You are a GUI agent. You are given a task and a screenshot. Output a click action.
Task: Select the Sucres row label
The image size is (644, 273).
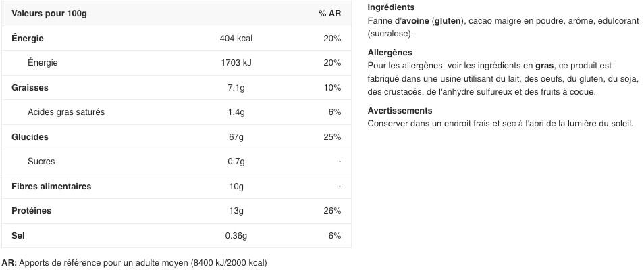click(x=41, y=162)
